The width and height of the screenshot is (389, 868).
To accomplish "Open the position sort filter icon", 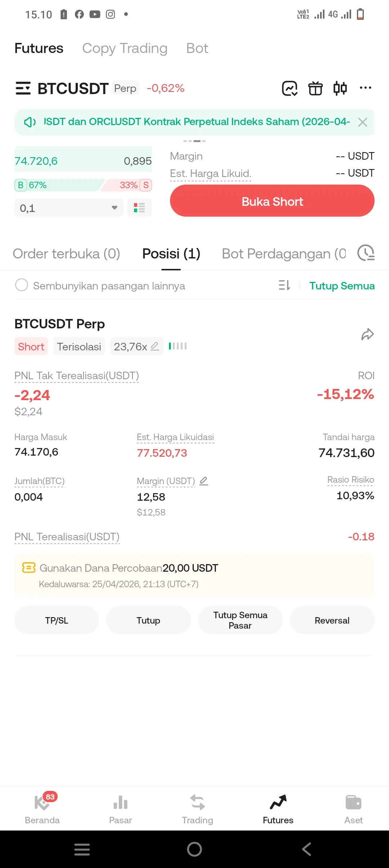I will (284, 285).
